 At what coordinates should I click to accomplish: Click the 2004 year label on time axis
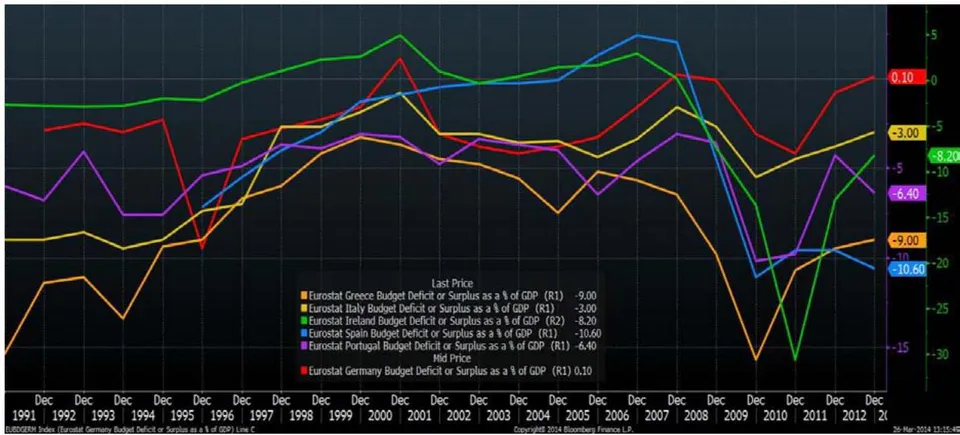pos(539,416)
